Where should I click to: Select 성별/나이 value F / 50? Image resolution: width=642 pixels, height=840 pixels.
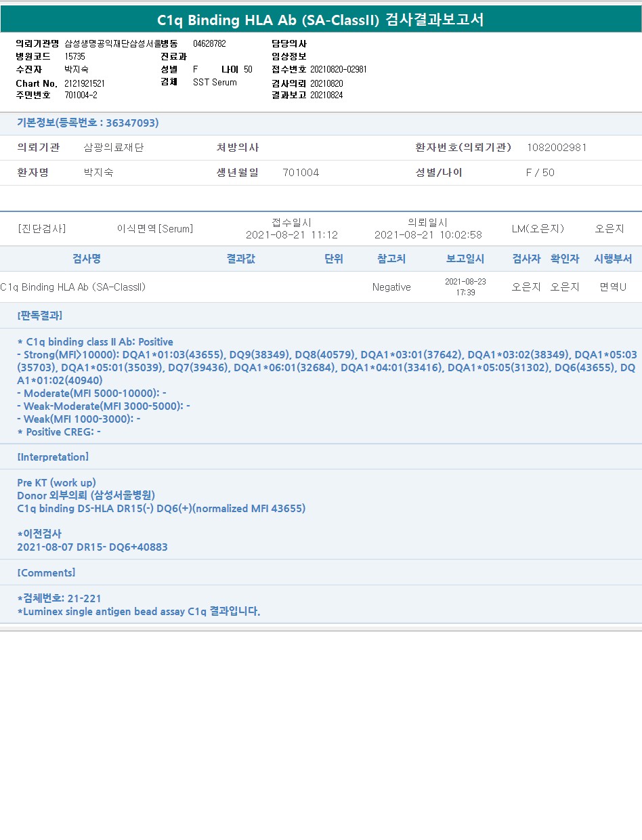[540, 172]
